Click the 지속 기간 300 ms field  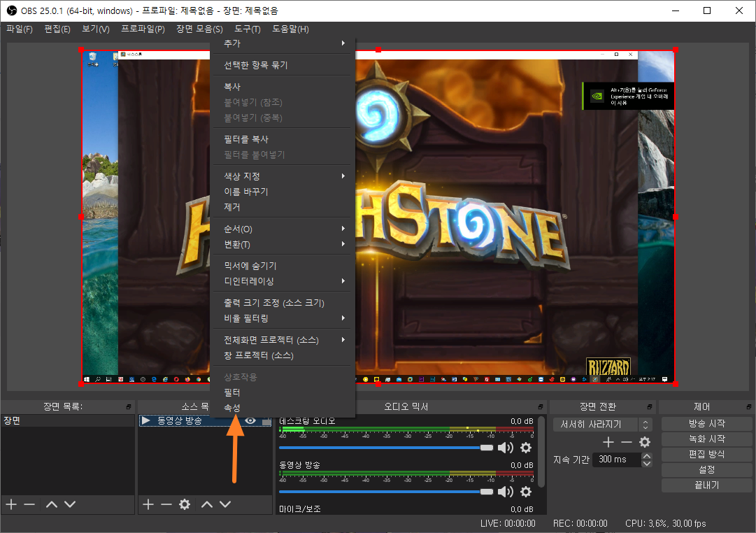[x=617, y=460]
